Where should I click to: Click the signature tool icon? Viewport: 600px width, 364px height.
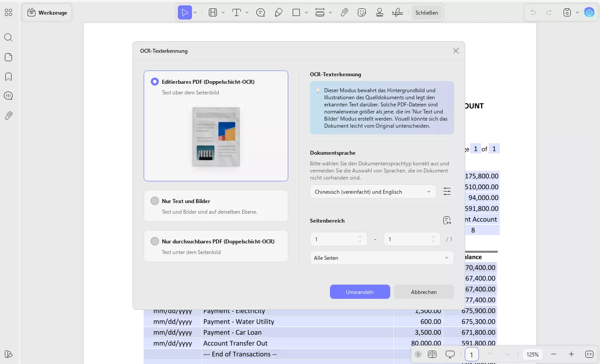[x=397, y=12]
